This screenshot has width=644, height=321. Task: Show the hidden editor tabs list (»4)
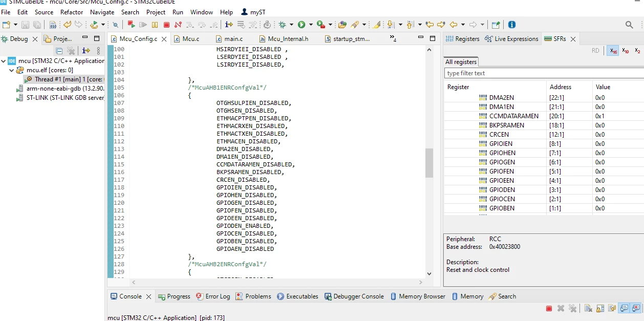[393, 38]
